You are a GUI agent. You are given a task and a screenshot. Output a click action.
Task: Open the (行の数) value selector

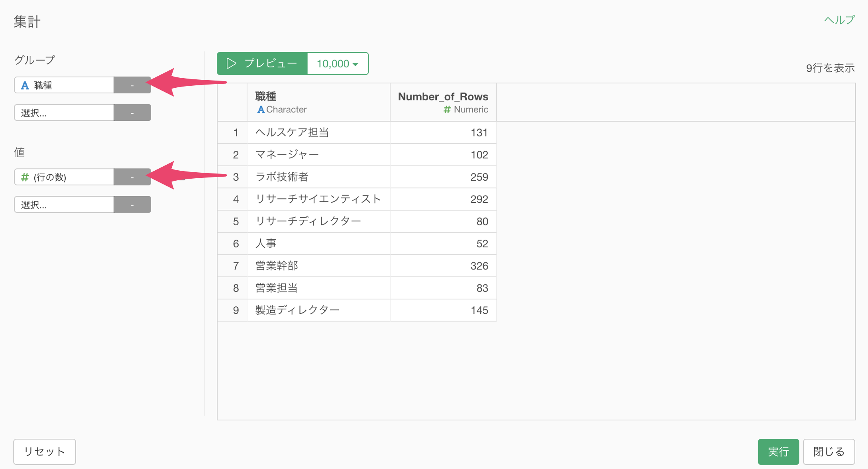(64, 177)
